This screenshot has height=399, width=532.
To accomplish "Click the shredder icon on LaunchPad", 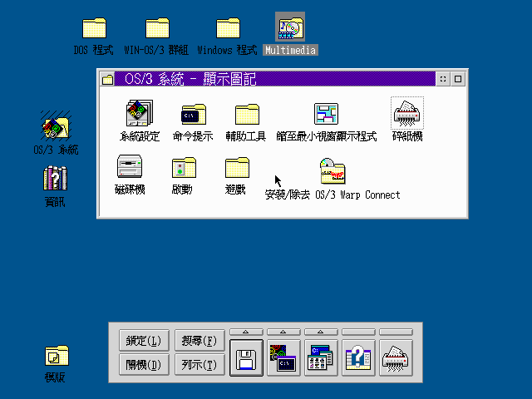I will pyautogui.click(x=396, y=358).
